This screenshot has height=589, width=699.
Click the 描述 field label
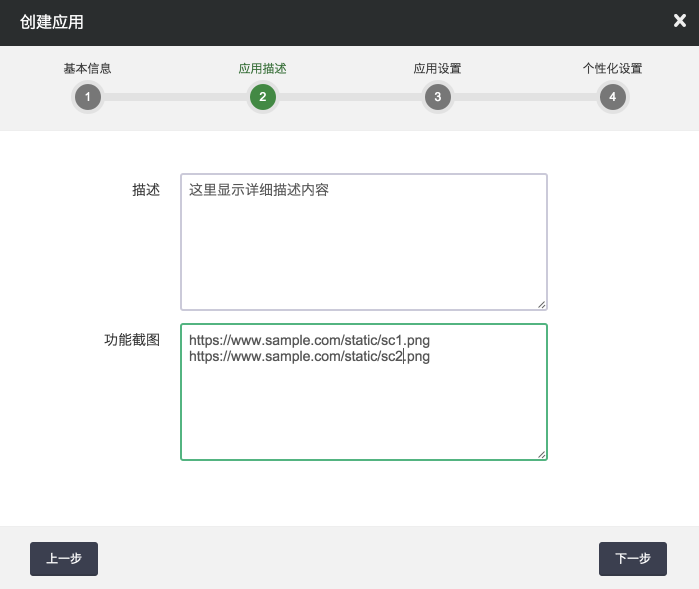click(146, 190)
